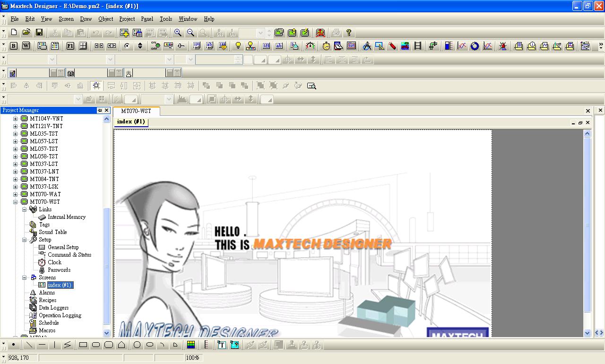Zoom out with the magnifier minus icon
This screenshot has height=364, width=605.
coord(190,33)
